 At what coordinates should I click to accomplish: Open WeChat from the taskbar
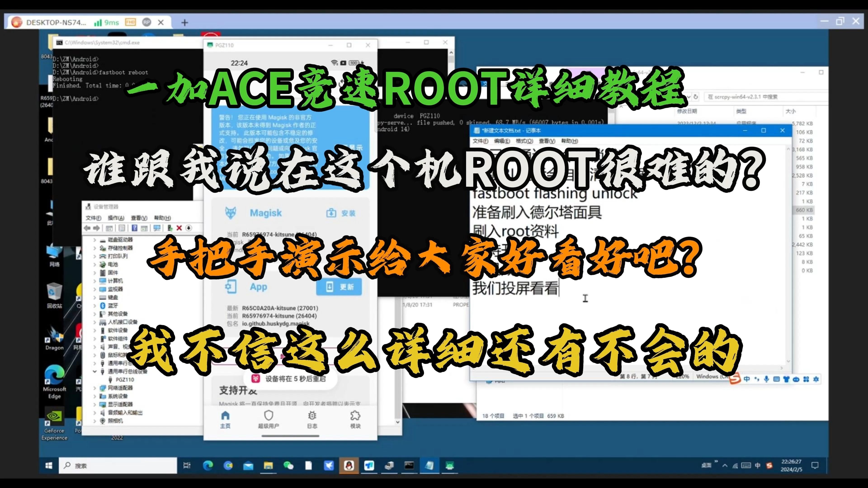click(289, 466)
